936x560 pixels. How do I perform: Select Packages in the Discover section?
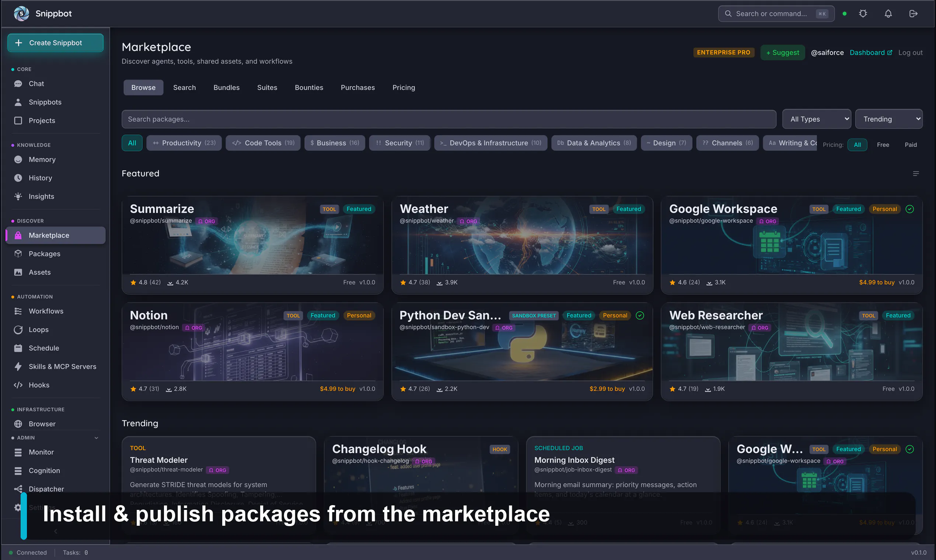56,254
